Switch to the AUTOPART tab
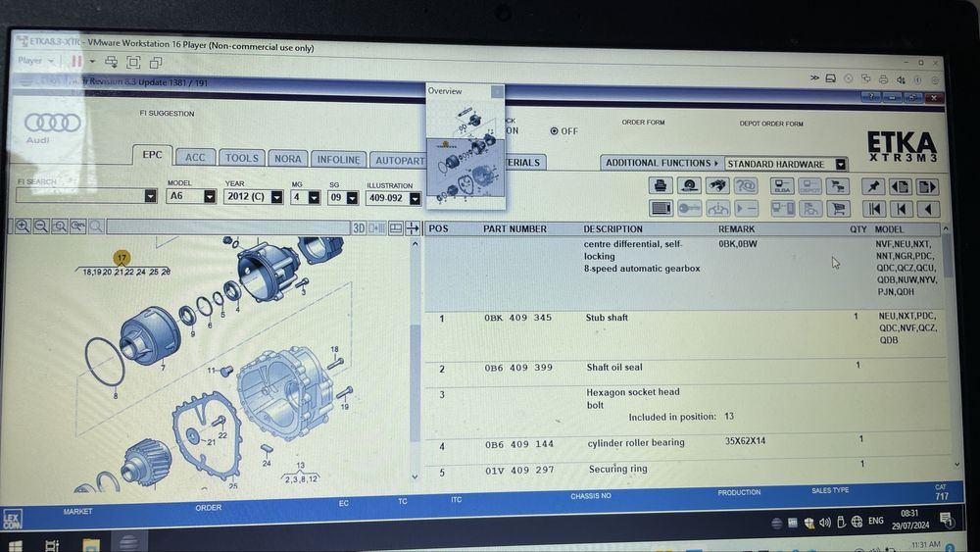This screenshot has height=552, width=980. (x=399, y=160)
